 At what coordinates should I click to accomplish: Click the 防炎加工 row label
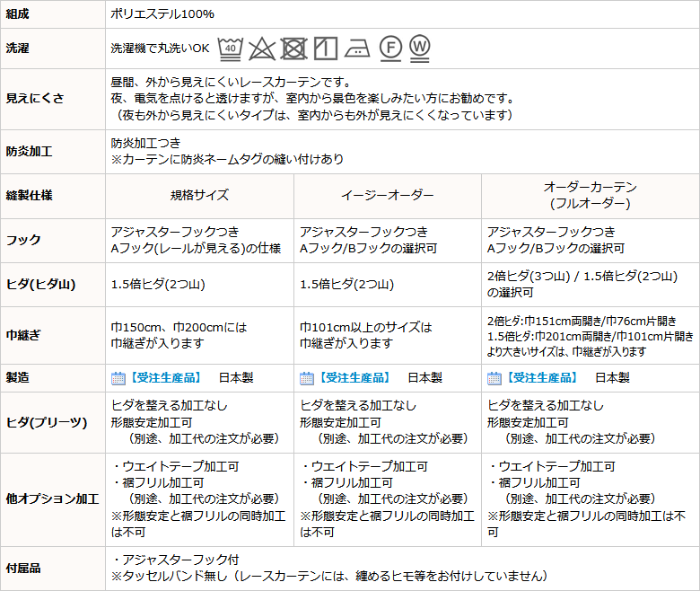(30, 152)
